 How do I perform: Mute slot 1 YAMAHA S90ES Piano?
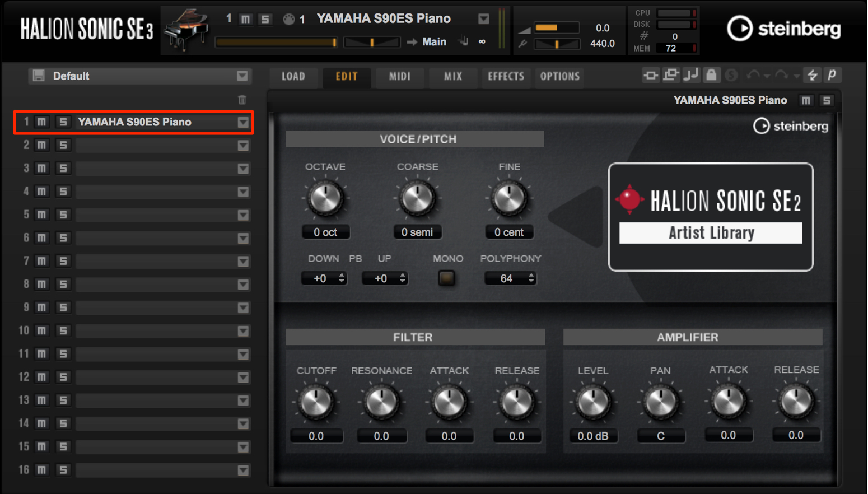[x=42, y=122]
